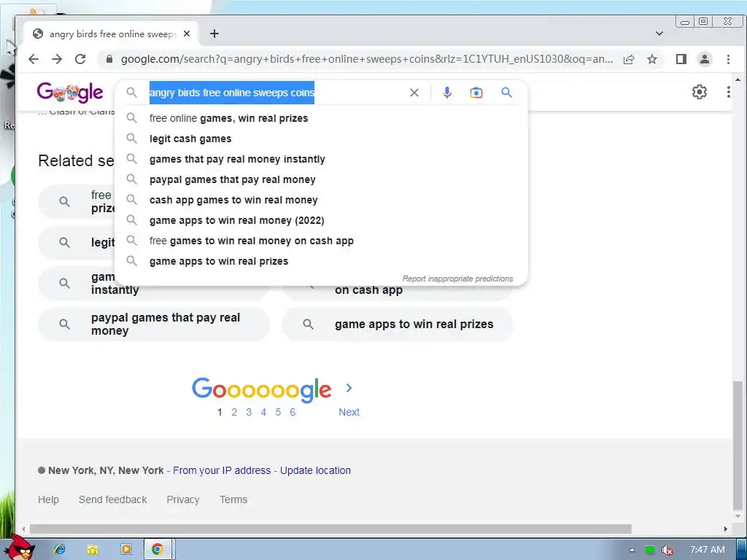Click the address bar URL
The image size is (747, 560).
click(366, 59)
